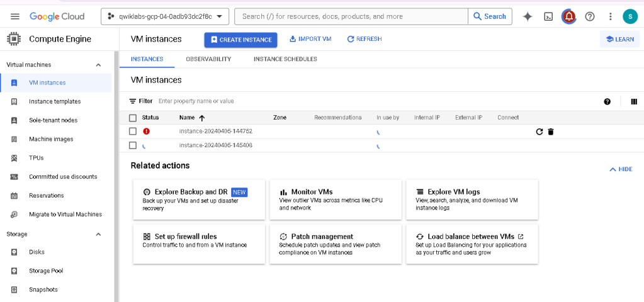644x302 pixels.
Task: Switch to the Instances tab
Action: 147,59
